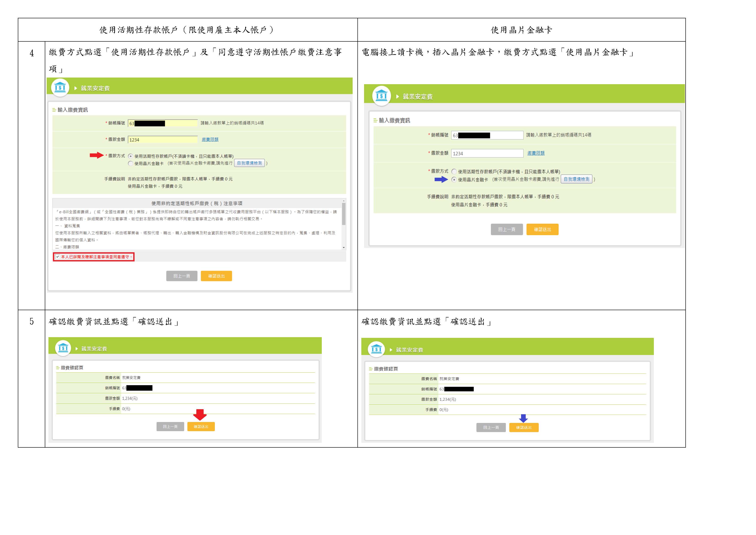Select 使用晶片金融卡 radio in left form
The image size is (756, 535).
(x=131, y=164)
